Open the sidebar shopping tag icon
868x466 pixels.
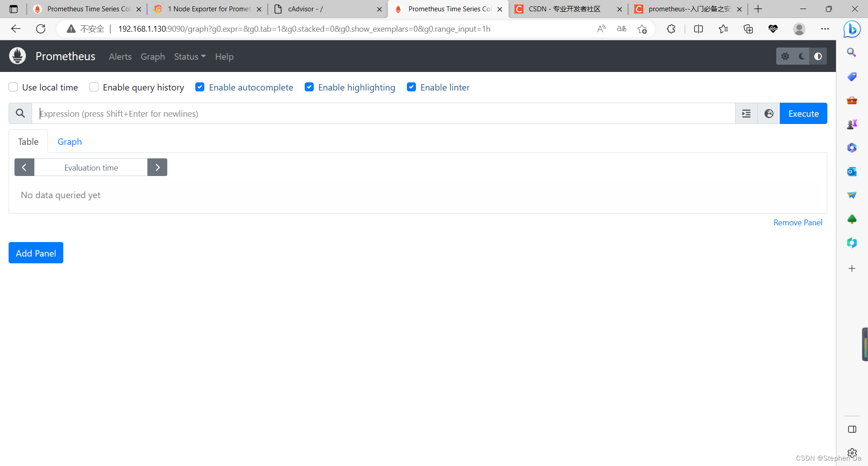coord(852,76)
